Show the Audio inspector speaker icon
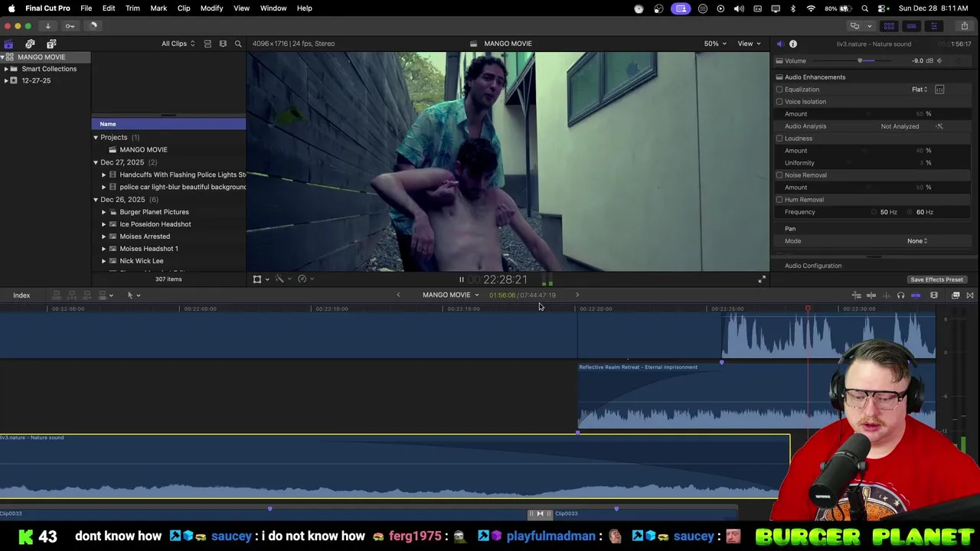Screen dimensions: 980x551 (x=779, y=44)
